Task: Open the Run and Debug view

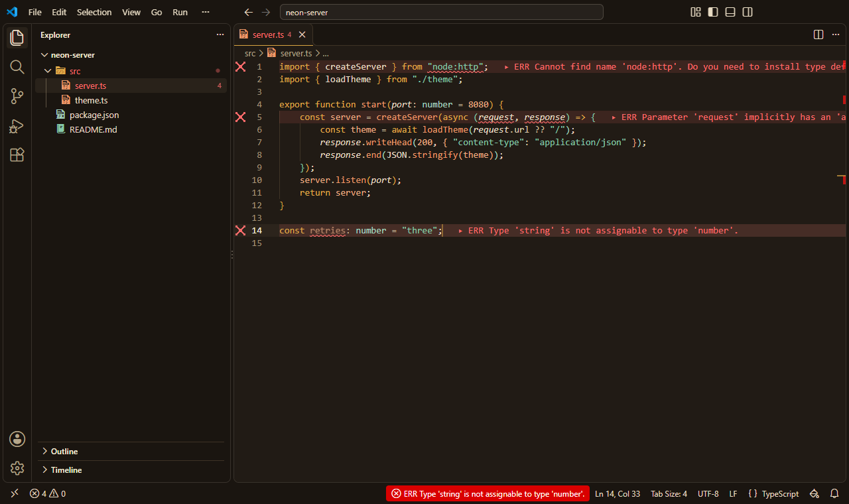Action: tap(17, 125)
